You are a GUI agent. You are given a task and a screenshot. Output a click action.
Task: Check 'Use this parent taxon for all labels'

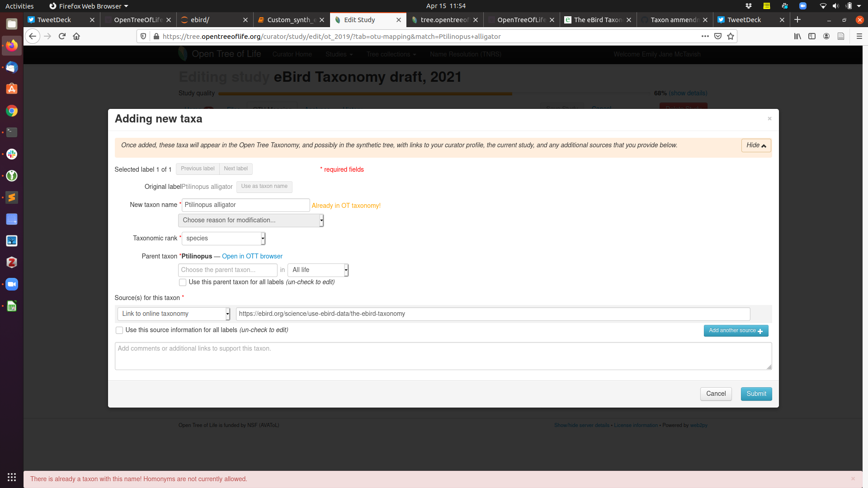(183, 282)
